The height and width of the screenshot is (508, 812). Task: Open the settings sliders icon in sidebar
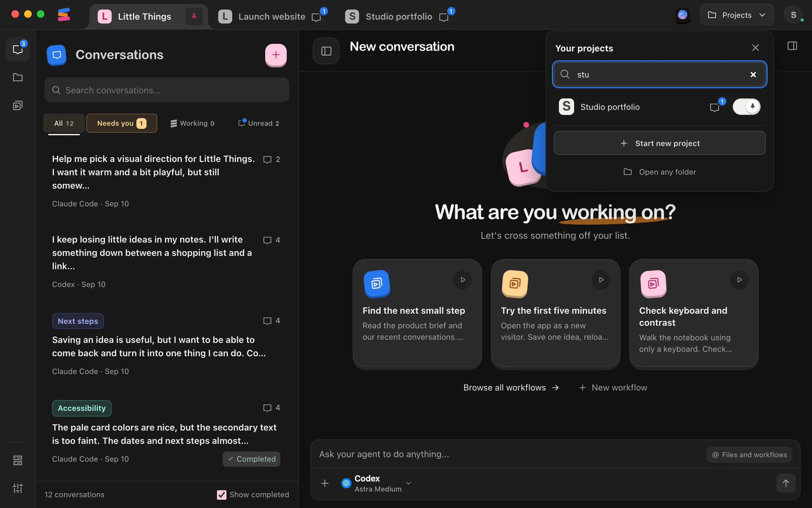click(18, 488)
